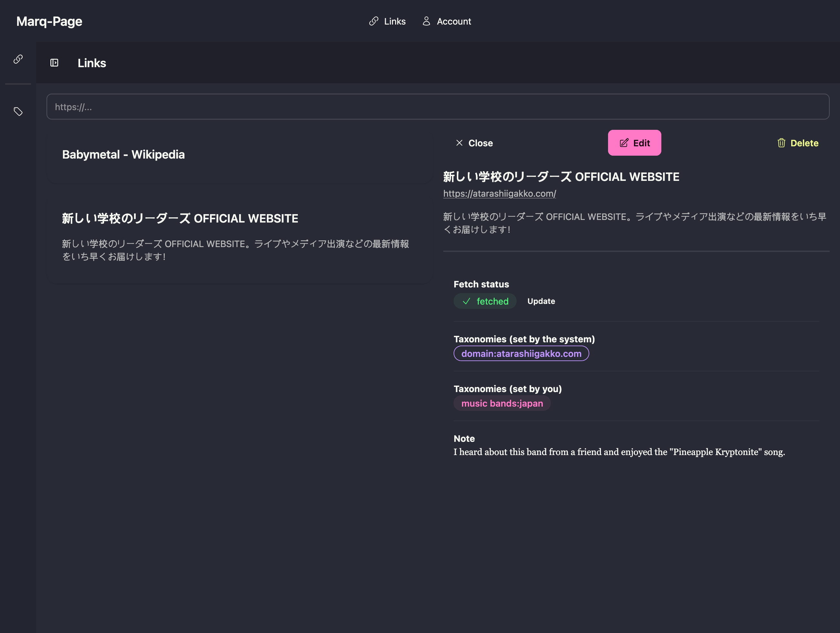Click the Taxonomies (set by the system) label

(x=524, y=339)
